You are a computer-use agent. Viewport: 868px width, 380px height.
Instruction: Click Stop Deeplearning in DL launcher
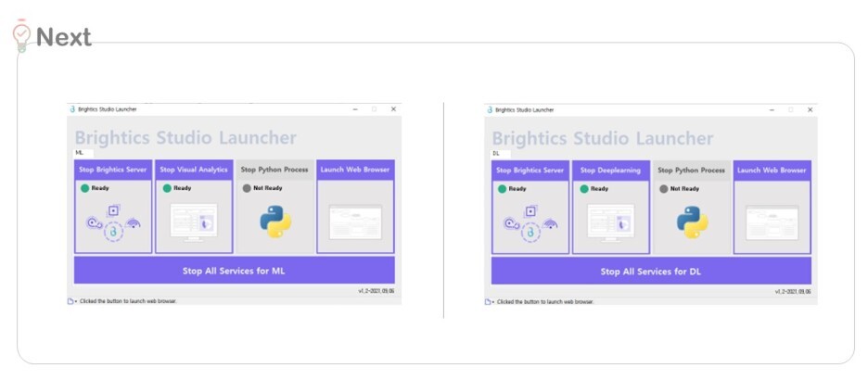(610, 171)
